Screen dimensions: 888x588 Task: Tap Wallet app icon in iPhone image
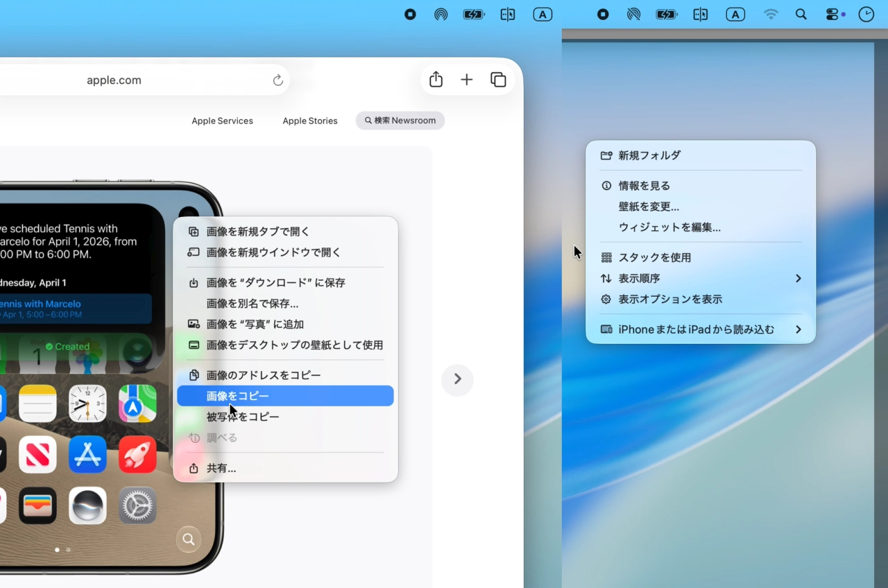coord(37,505)
